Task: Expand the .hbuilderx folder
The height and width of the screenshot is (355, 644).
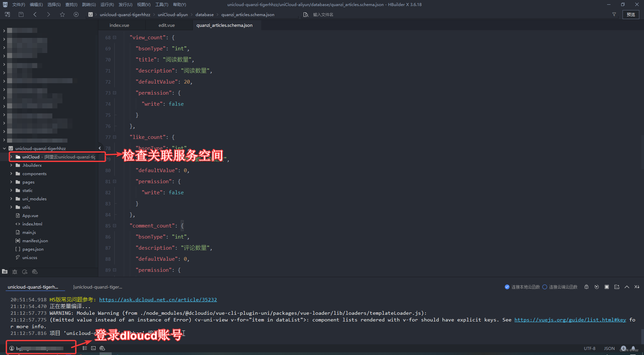Action: pyautogui.click(x=11, y=165)
